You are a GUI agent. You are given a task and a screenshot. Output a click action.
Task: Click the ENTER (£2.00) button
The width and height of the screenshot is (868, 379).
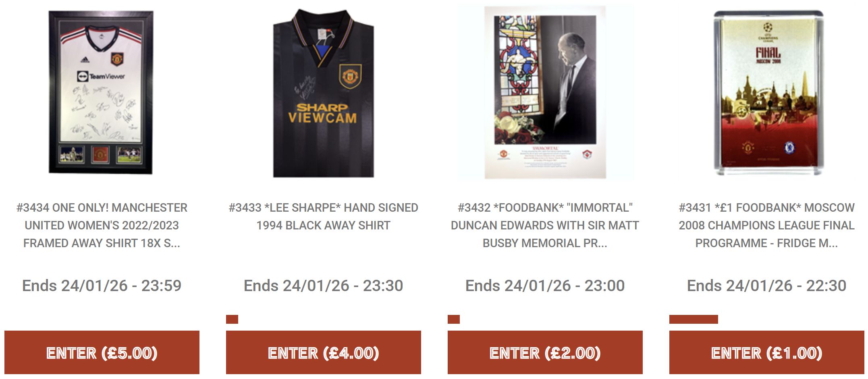coord(545,353)
